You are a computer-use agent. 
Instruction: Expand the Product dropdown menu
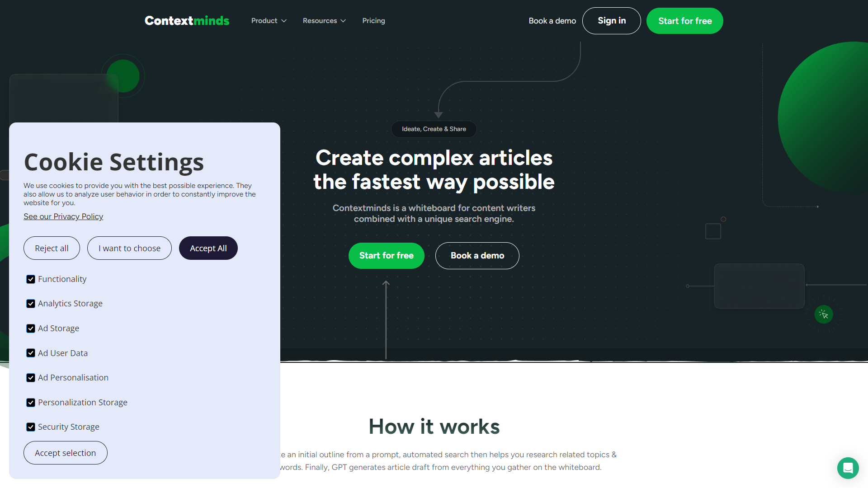[267, 20]
